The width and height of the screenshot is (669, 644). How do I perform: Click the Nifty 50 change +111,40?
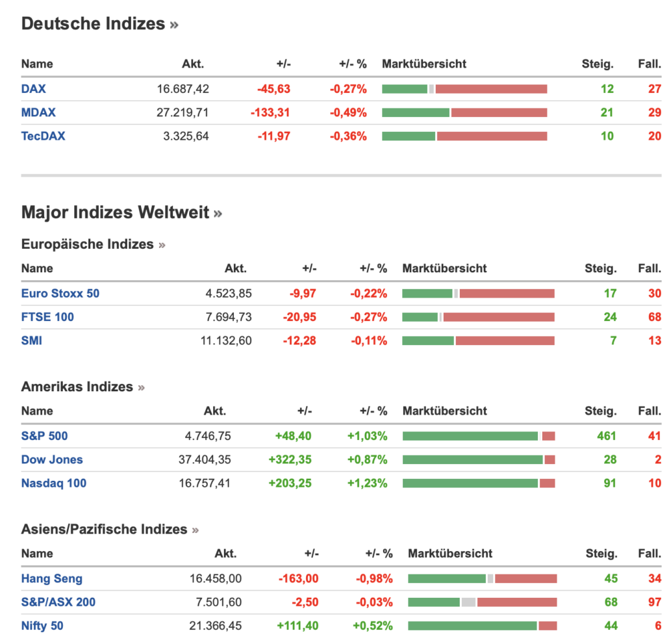click(297, 626)
